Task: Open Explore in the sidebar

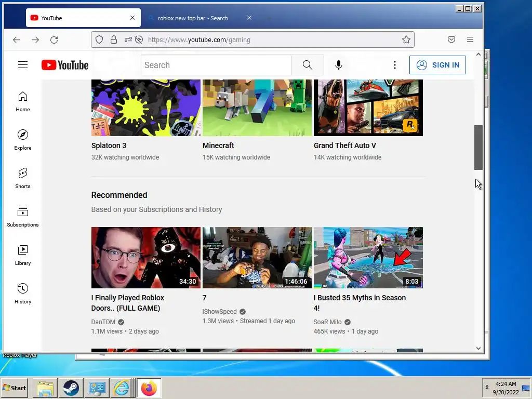Action: 23,140
